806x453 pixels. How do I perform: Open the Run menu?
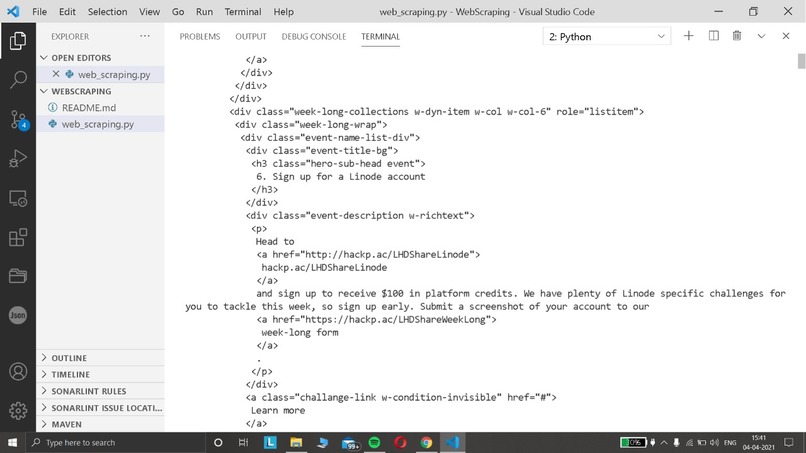[x=204, y=11]
